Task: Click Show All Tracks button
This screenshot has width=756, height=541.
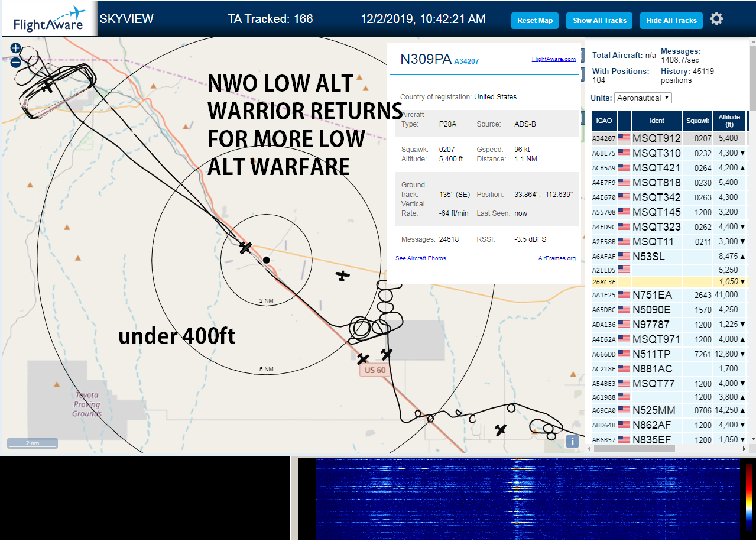Action: (599, 21)
